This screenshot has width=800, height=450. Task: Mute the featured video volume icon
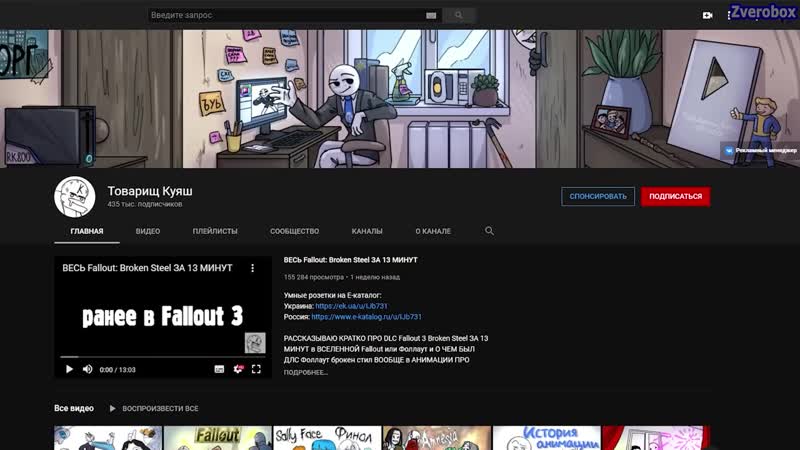[x=88, y=369]
